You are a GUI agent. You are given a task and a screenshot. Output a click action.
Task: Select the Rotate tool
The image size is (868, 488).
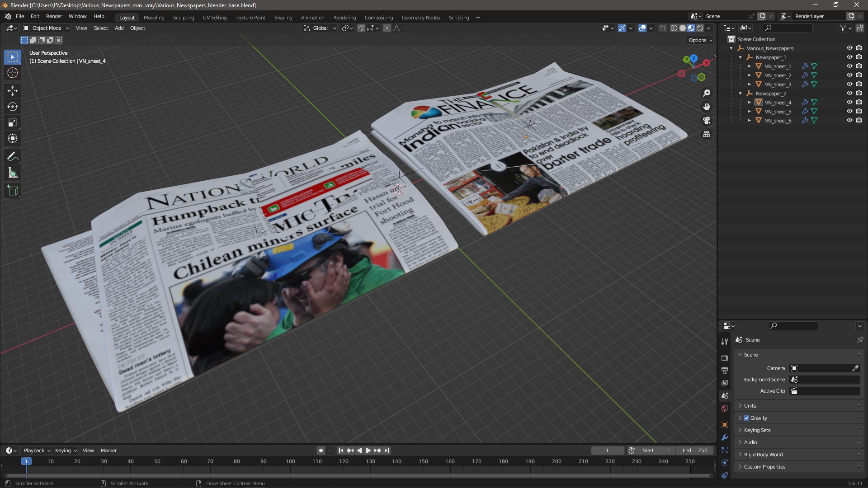13,107
